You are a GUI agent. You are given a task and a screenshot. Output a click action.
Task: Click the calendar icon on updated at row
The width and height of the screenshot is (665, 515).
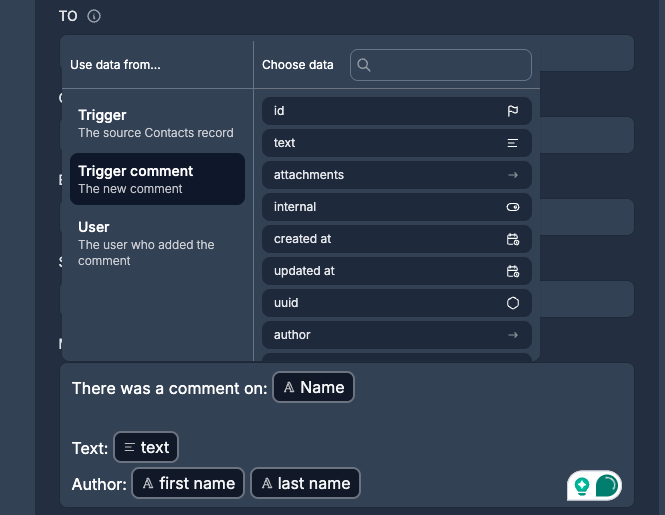click(x=513, y=271)
